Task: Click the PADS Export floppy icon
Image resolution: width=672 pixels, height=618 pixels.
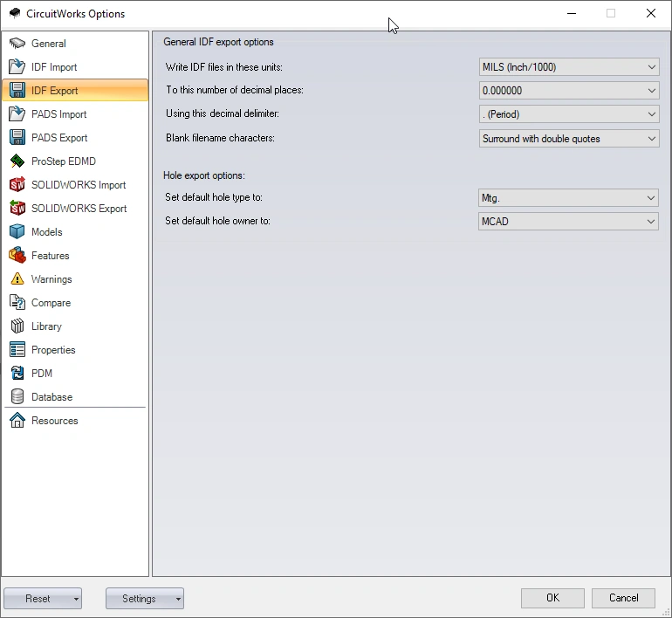Action: [17, 138]
